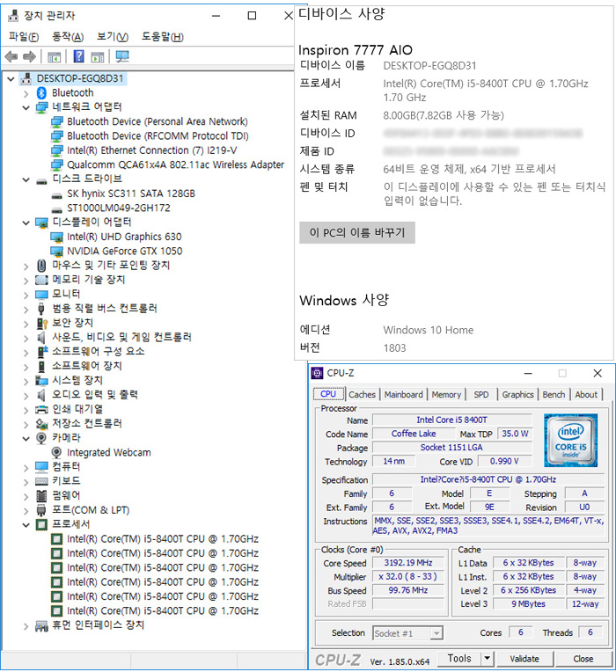Click the 펌웨어 category icon

tap(41, 495)
